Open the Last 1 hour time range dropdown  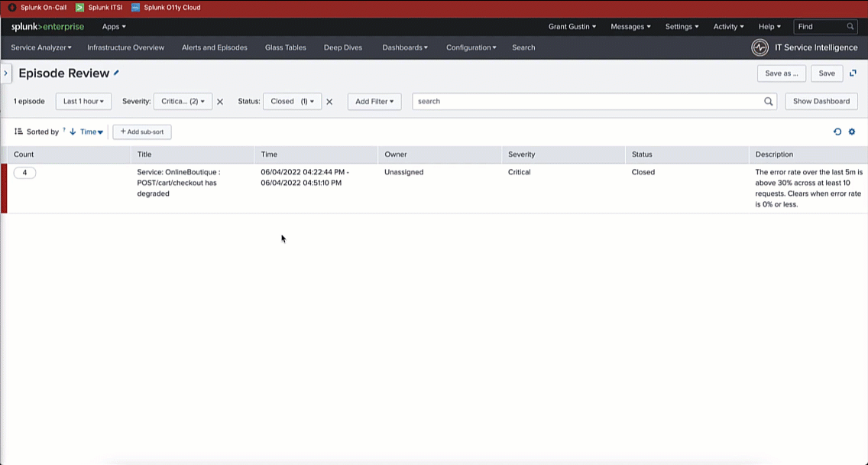[x=83, y=101]
